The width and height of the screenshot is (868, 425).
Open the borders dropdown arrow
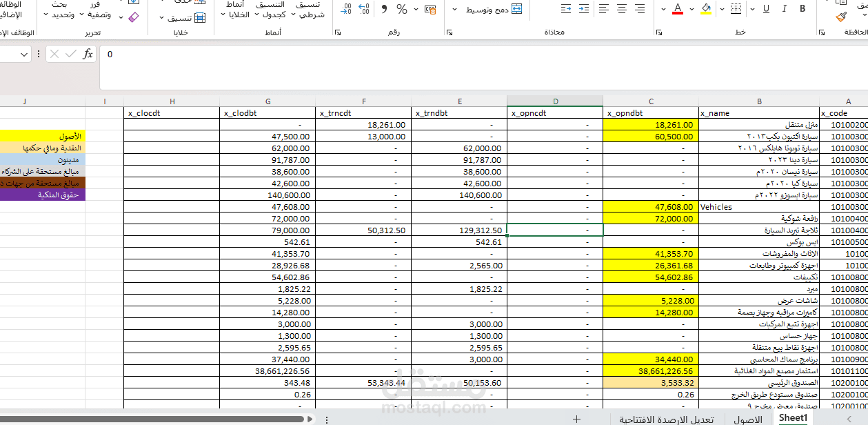722,9
